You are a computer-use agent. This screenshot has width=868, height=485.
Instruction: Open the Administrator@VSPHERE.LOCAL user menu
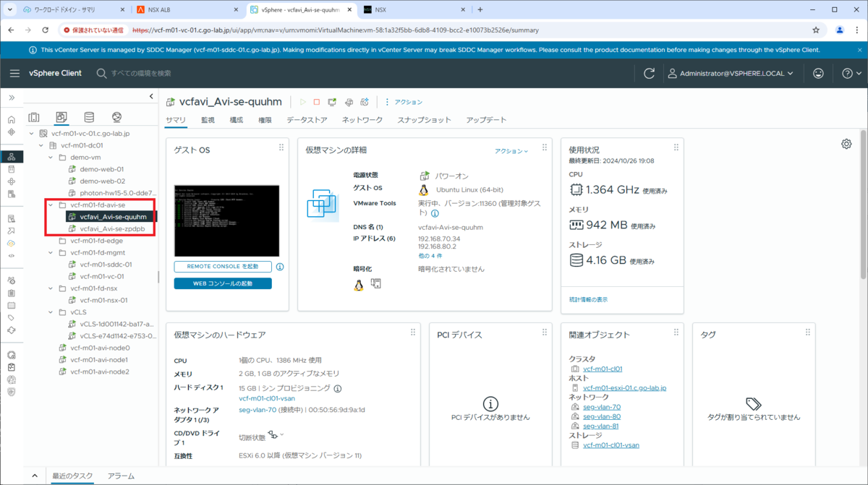point(731,74)
